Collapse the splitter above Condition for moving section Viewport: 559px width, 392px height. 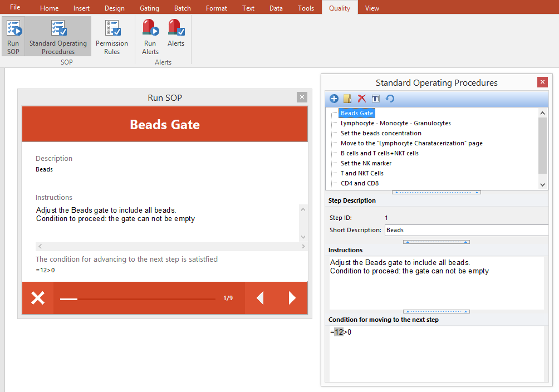tap(437, 312)
